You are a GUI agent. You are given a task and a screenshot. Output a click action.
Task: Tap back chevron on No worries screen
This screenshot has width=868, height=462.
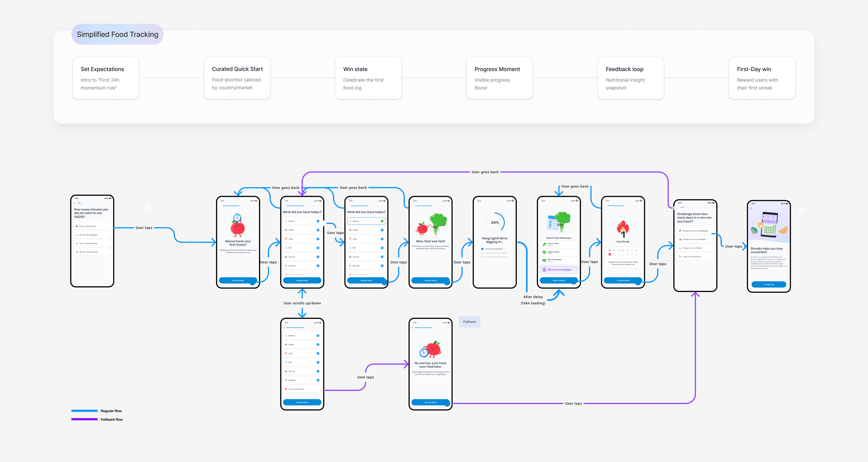point(412,328)
